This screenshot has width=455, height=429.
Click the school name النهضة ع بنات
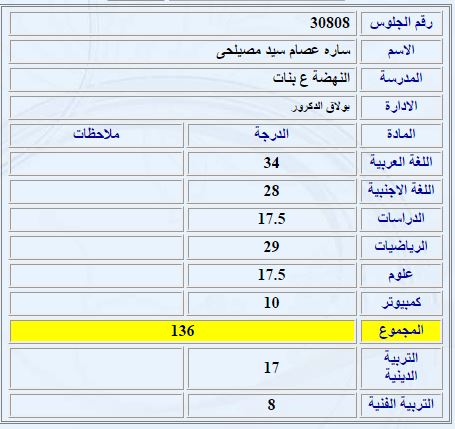(x=311, y=79)
